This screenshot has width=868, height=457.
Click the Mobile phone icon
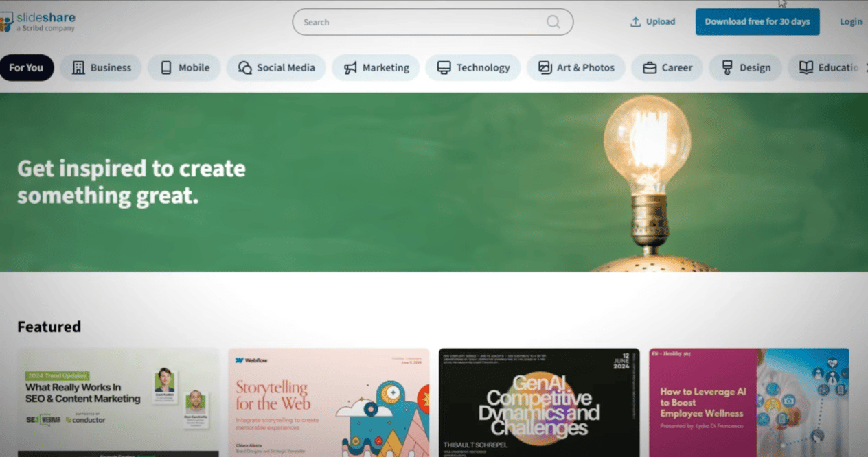click(x=166, y=67)
